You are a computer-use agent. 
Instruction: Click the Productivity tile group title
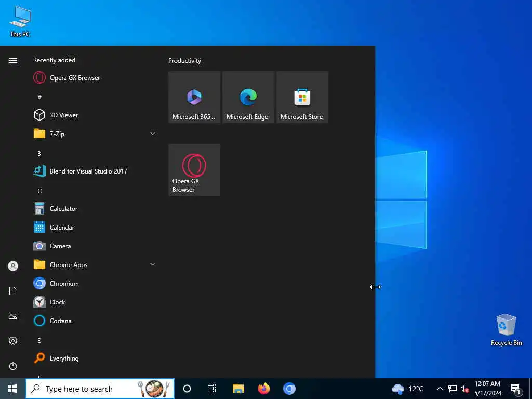click(x=184, y=61)
